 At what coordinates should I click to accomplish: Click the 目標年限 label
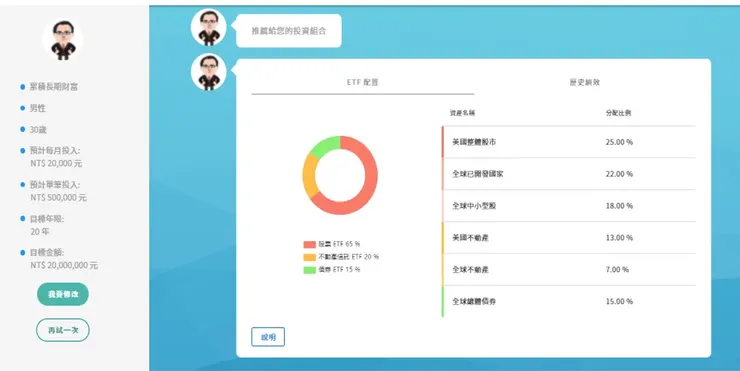tap(47, 219)
